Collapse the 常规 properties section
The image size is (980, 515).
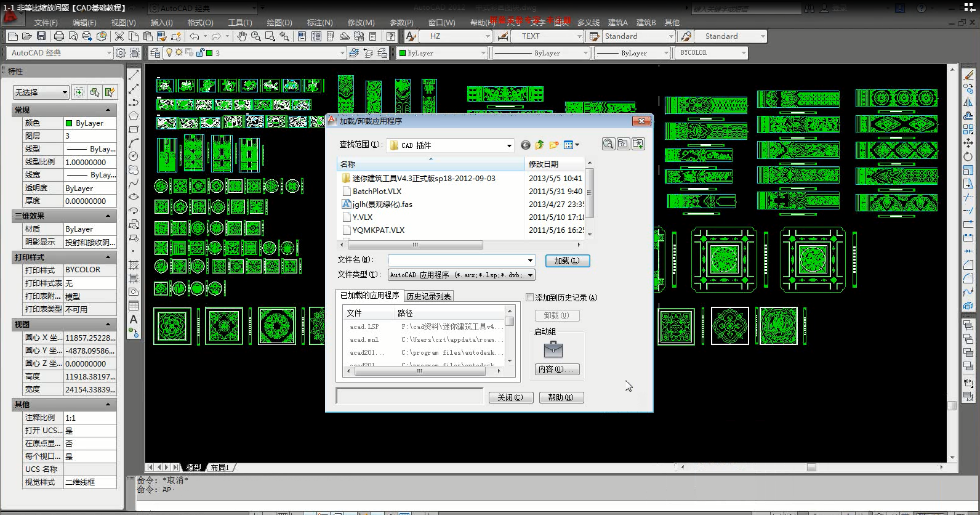pos(108,110)
